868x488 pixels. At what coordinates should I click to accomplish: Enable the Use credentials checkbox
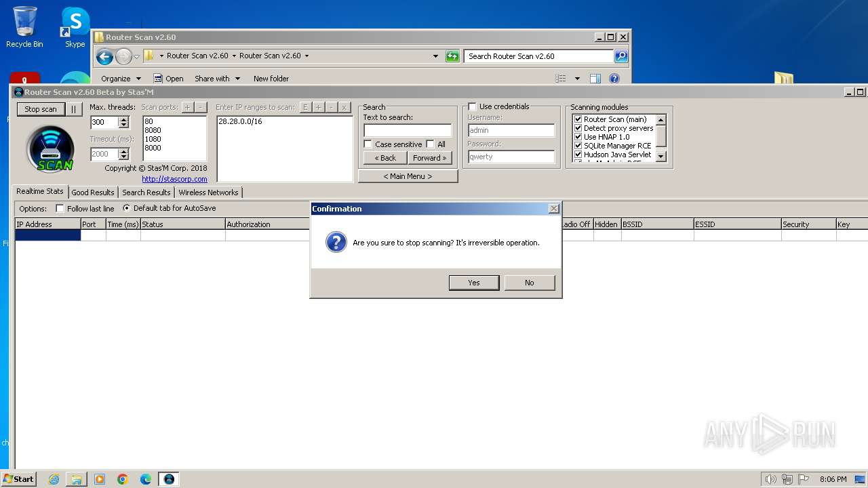pos(472,106)
